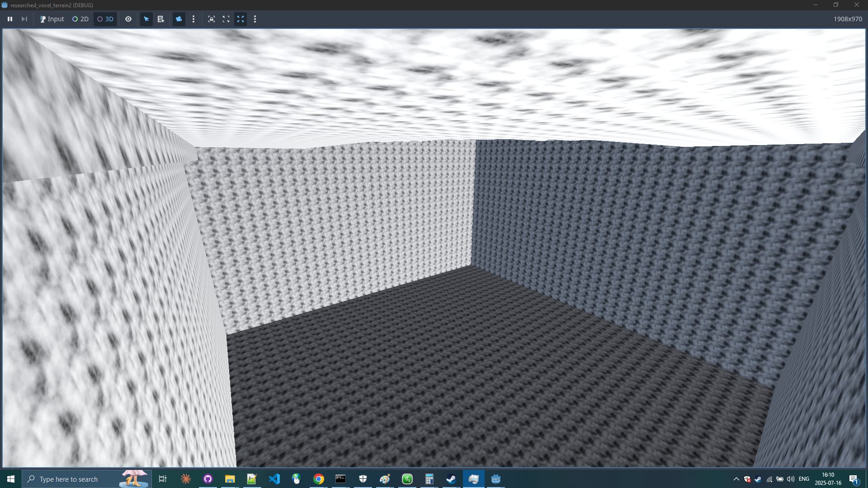This screenshot has height=488, width=868.
Task: Click the Godot logo in the title bar
Action: pyautogui.click(x=5, y=5)
